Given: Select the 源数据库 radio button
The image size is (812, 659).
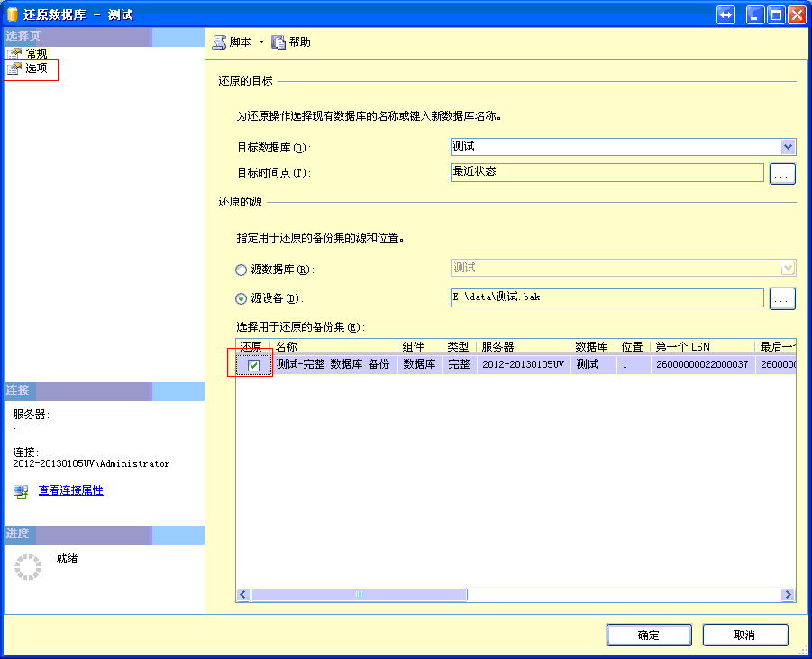Looking at the screenshot, I should (241, 270).
